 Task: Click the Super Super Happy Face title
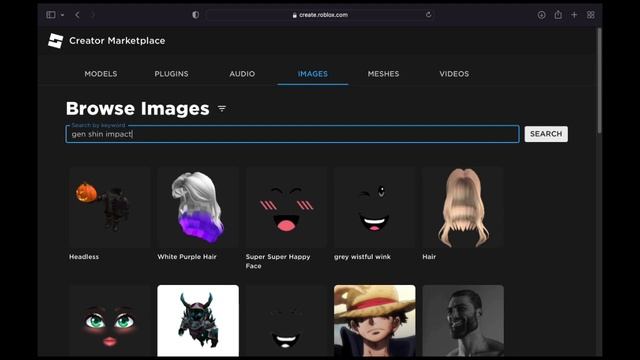(278, 261)
